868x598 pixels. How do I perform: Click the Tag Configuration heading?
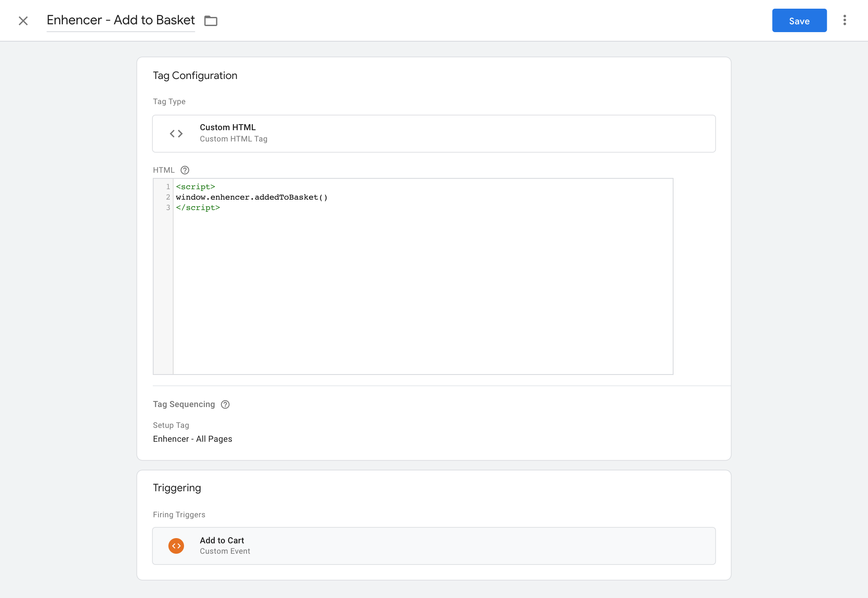point(195,76)
